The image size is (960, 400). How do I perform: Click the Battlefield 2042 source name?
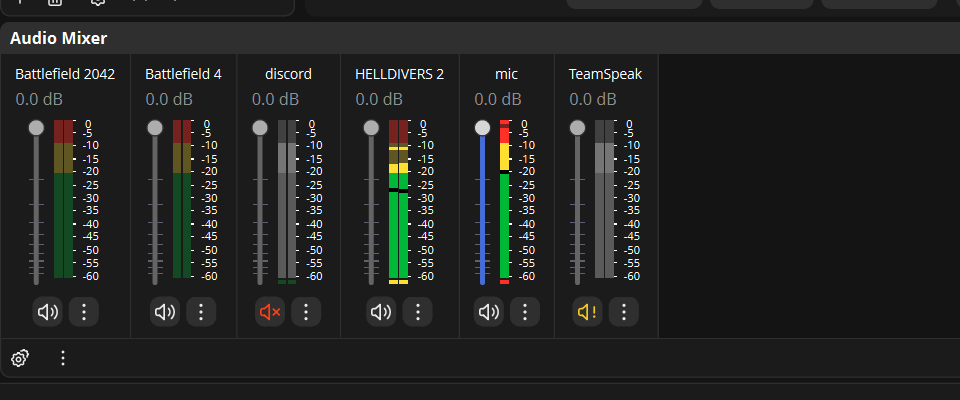coord(65,74)
